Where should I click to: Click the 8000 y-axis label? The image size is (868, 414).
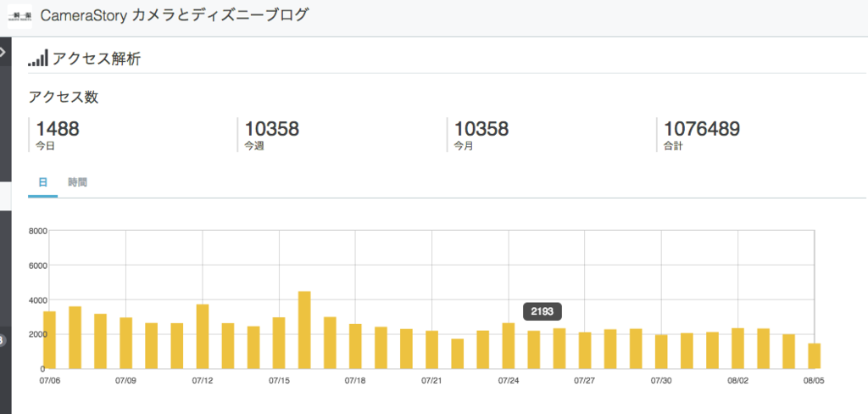click(x=37, y=231)
